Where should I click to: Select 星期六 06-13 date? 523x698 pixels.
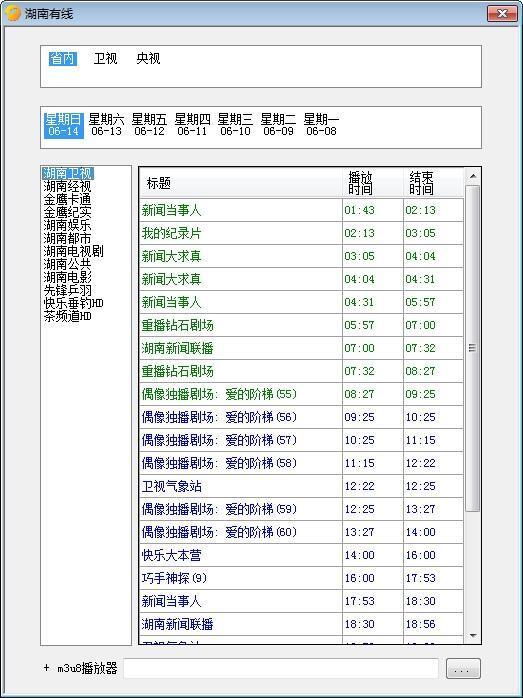(x=106, y=125)
